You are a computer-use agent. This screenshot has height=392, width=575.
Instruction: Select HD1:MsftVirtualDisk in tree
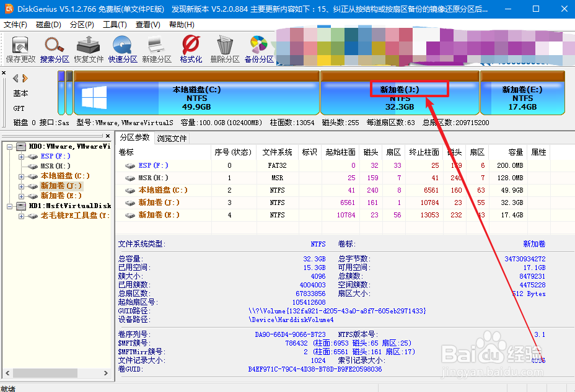point(69,206)
